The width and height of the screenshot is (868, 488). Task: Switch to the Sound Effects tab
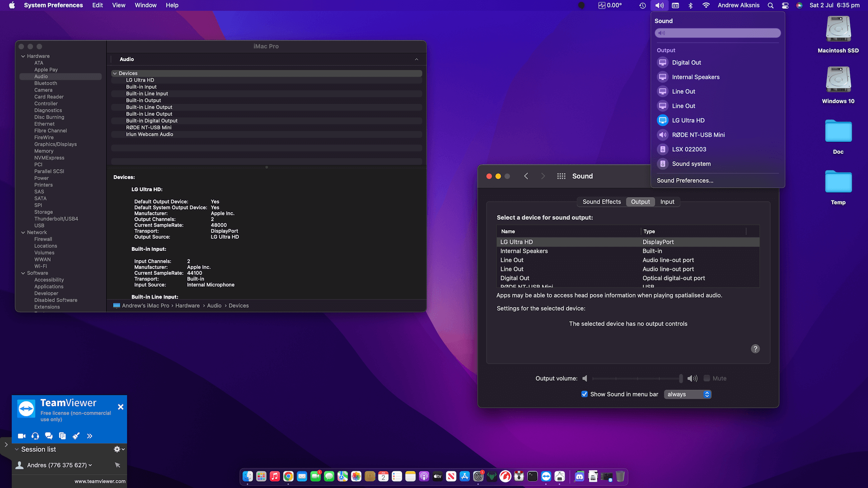coord(601,202)
